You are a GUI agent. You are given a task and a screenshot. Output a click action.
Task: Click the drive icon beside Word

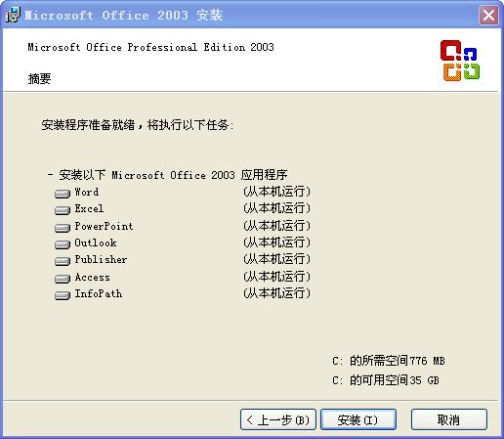coord(63,194)
